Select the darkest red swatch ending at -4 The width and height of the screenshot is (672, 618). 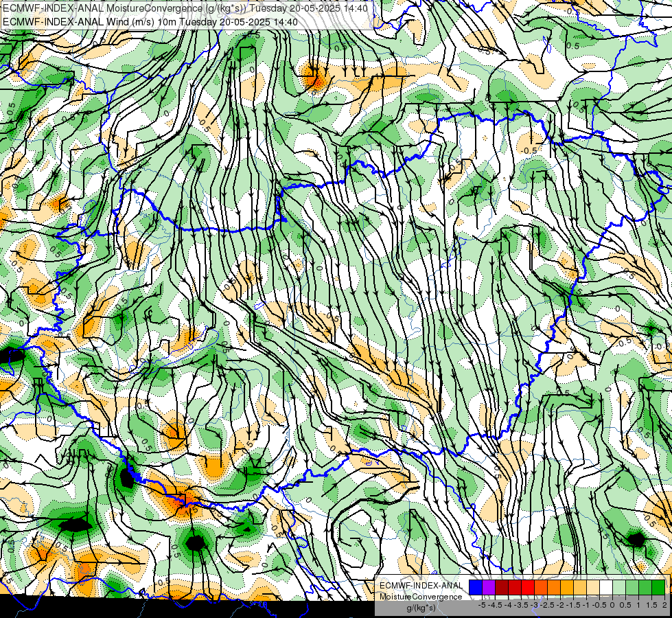[x=502, y=587]
